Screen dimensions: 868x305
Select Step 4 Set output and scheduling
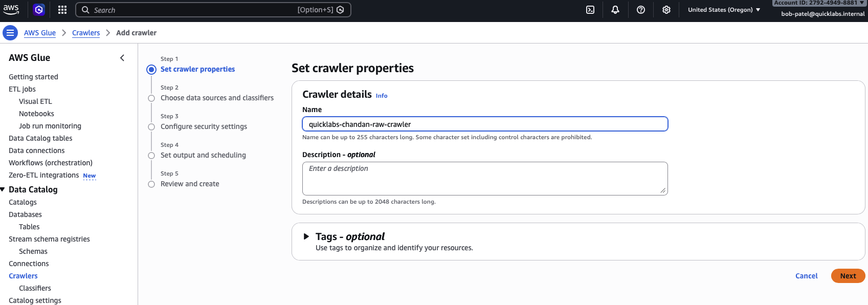(203, 155)
